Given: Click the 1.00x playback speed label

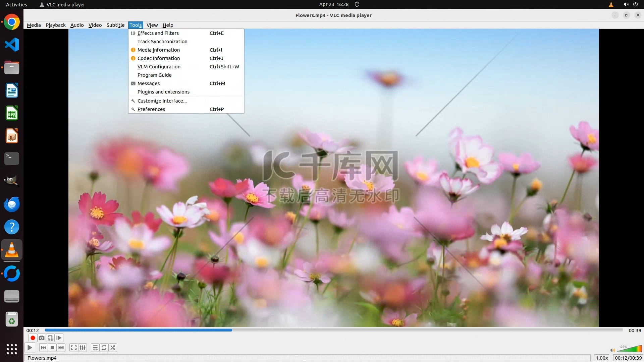Looking at the screenshot, I should click(602, 358).
